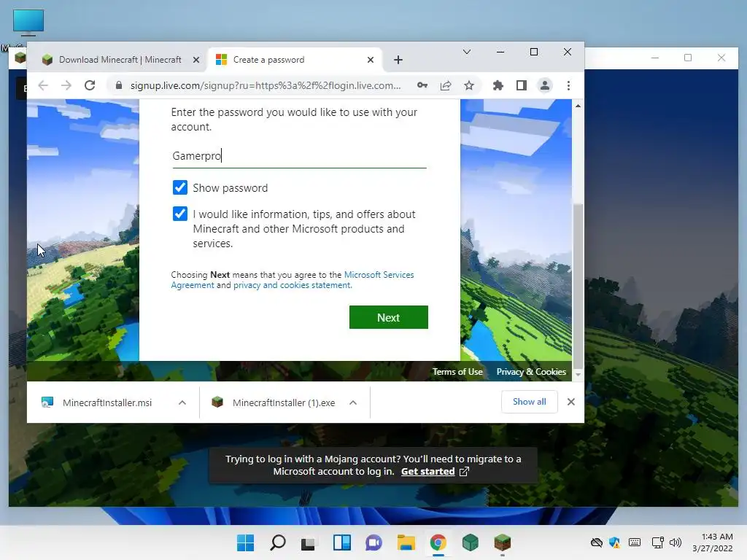Uncheck Show password checkbox
Viewport: 747px width, 560px height.
click(180, 187)
